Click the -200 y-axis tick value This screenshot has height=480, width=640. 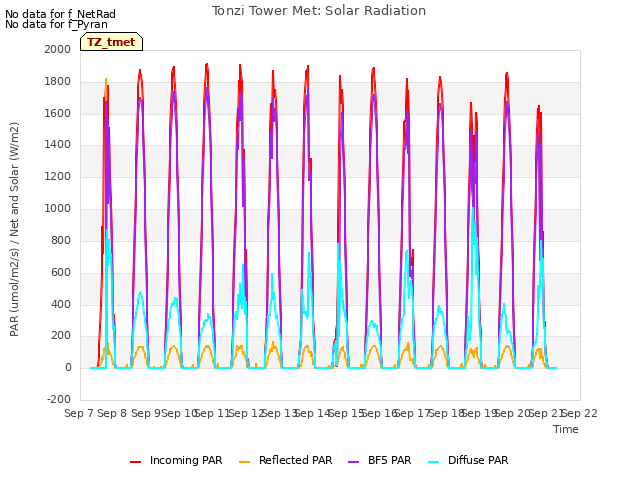click(x=59, y=399)
